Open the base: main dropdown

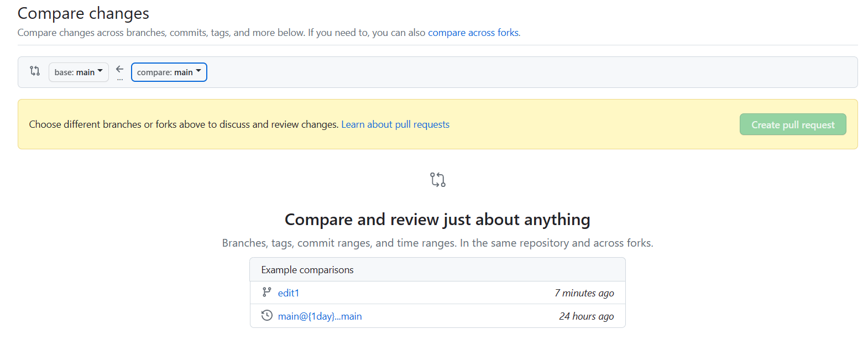[x=79, y=72]
